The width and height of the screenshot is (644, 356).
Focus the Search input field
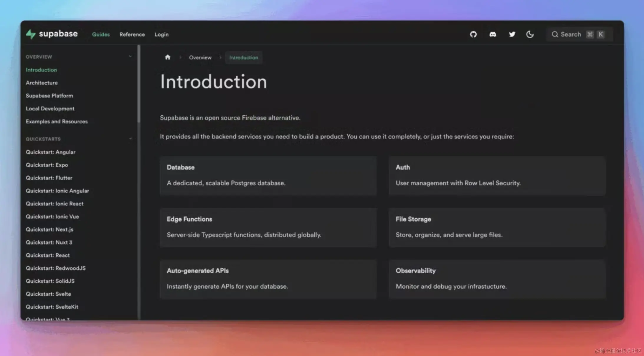571,34
